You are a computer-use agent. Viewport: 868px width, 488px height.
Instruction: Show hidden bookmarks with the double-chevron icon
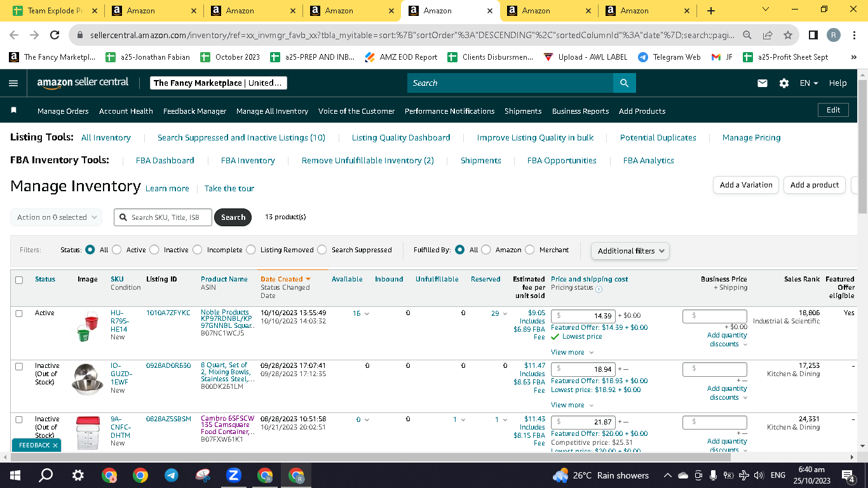tap(853, 57)
